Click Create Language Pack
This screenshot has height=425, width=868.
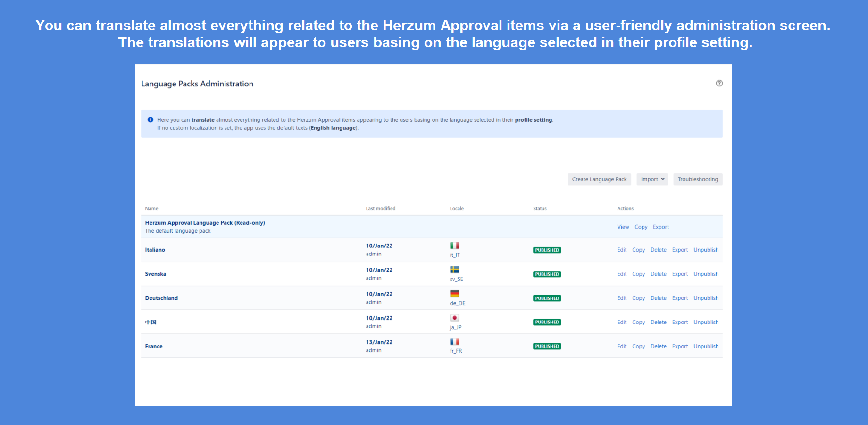coord(599,179)
